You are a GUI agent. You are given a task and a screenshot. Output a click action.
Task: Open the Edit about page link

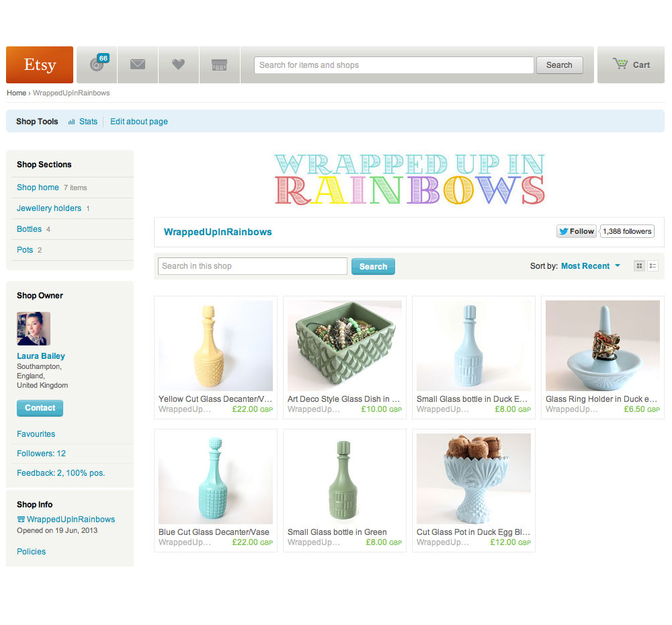(x=139, y=122)
